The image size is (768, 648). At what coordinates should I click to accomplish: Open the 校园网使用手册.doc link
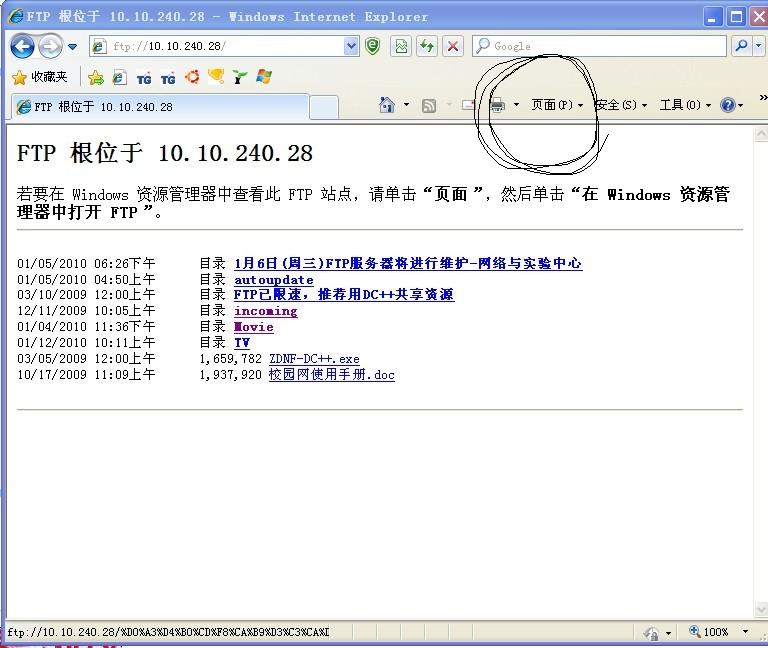pyautogui.click(x=332, y=375)
